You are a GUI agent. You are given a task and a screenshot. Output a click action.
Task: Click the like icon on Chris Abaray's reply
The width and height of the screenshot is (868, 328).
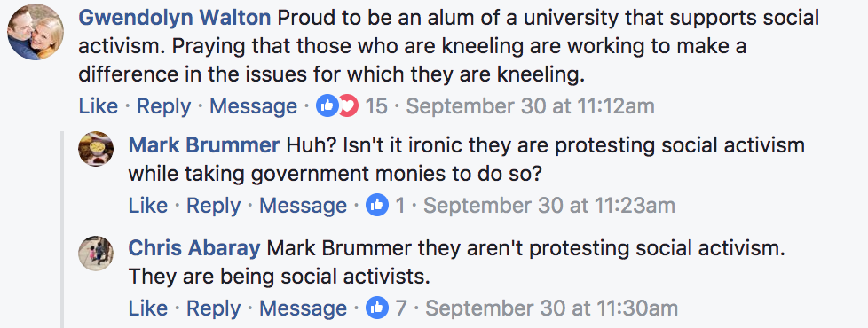pyautogui.click(x=377, y=308)
